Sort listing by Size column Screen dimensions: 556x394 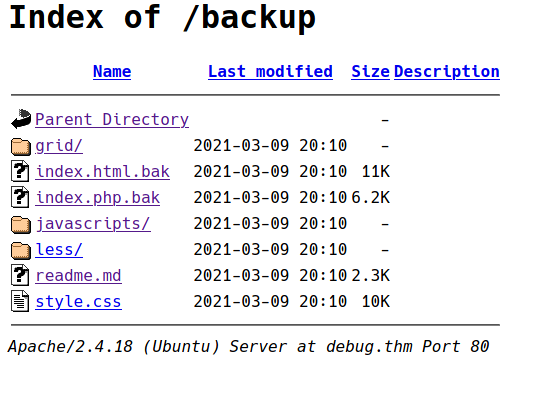point(370,72)
